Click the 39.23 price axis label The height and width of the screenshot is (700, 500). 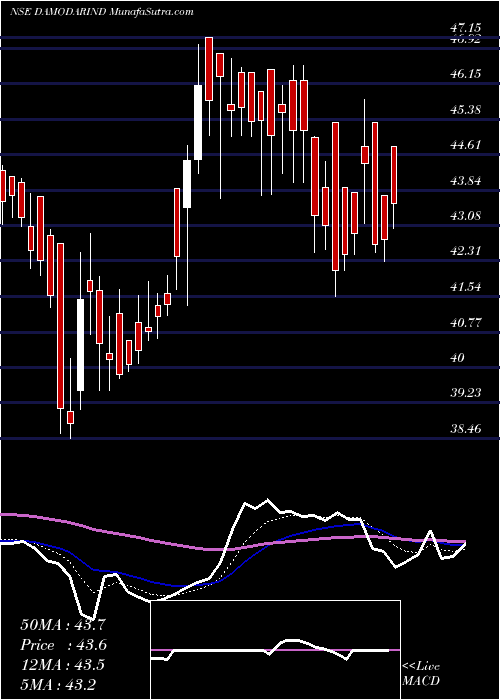465,393
